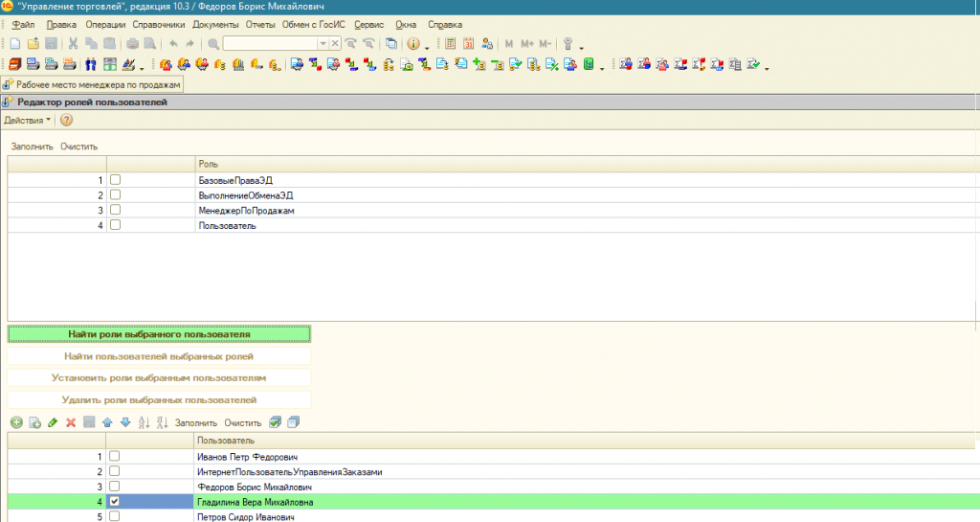Click the green add user row icon
980x522 pixels.
[x=16, y=422]
